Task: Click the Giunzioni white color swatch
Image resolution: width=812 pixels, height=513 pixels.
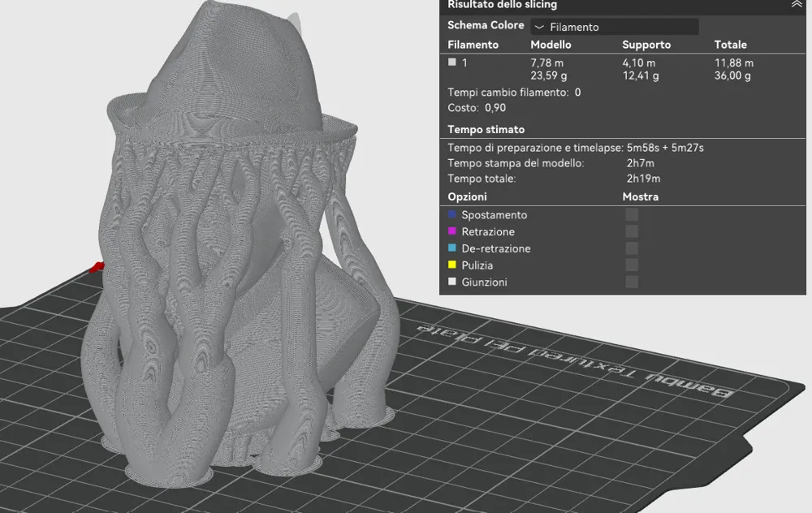Action: (452, 282)
